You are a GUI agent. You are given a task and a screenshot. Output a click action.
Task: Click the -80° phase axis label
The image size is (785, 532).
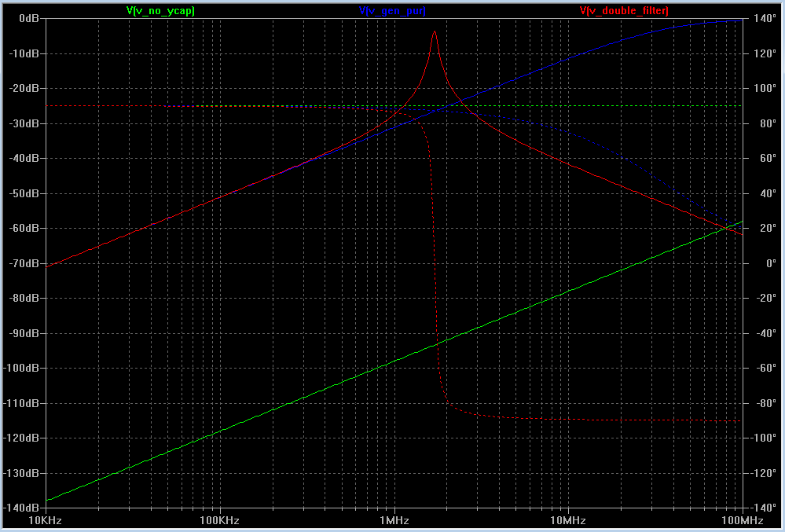tap(765, 403)
